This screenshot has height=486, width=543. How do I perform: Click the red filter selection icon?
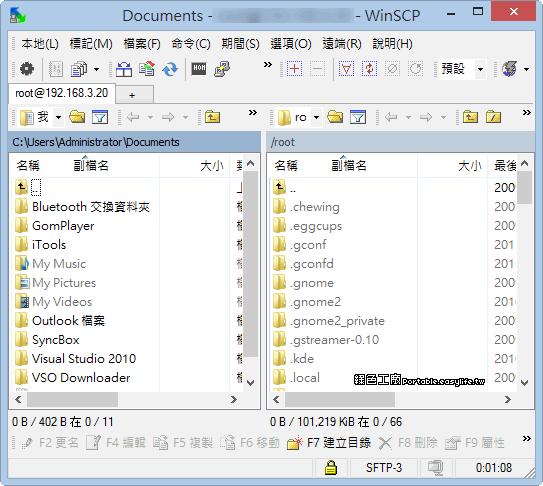point(346,69)
